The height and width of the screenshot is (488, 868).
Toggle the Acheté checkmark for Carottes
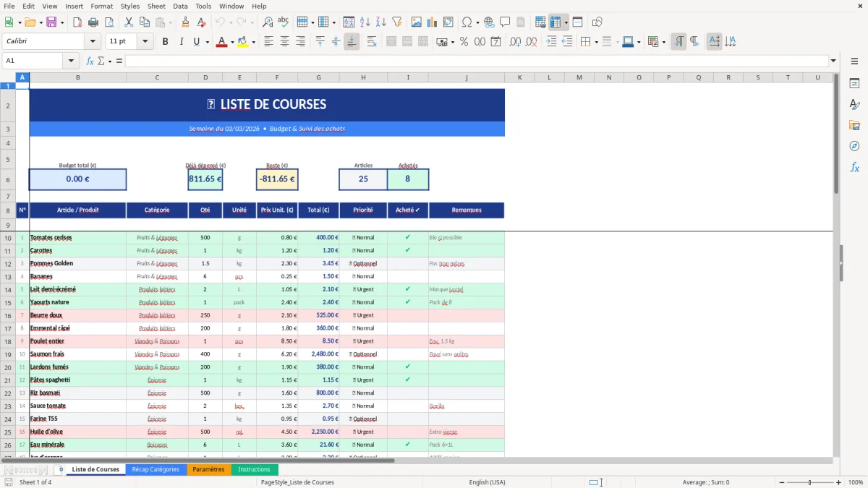(408, 250)
